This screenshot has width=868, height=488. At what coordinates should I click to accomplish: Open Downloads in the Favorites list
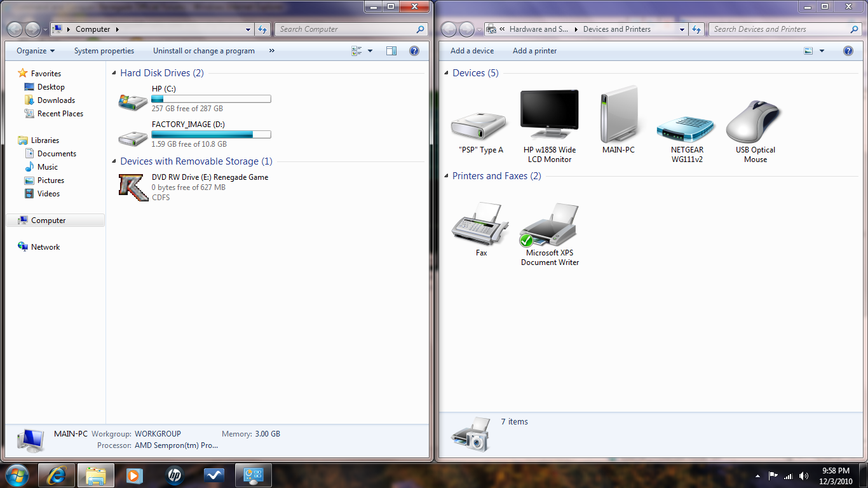coord(56,100)
